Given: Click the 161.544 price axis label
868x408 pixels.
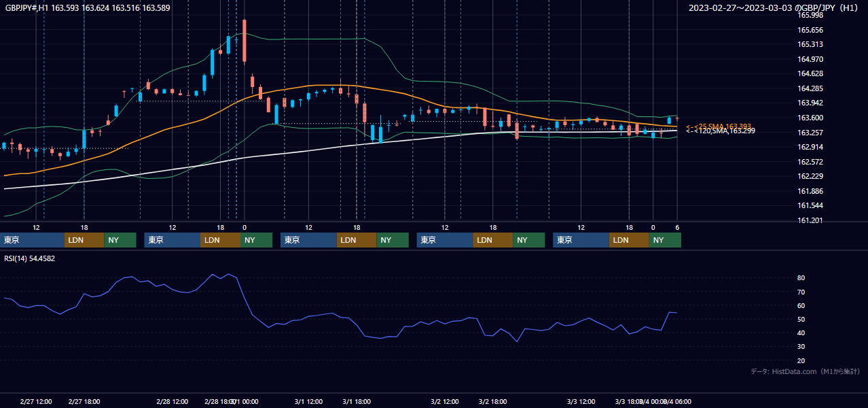Looking at the screenshot, I should point(810,205).
